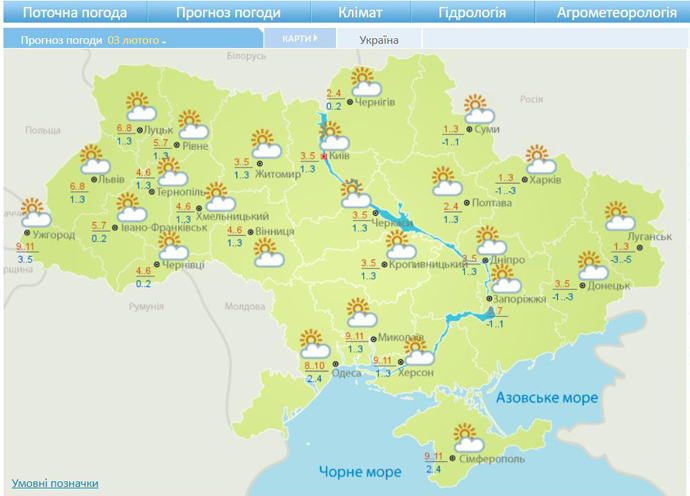
Task: Click the Київ city marker
Action: 323,157
